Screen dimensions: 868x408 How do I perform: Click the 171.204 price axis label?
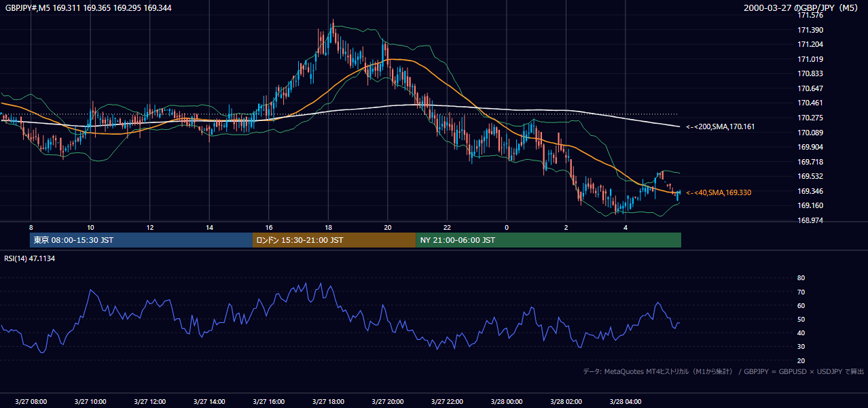coord(810,44)
